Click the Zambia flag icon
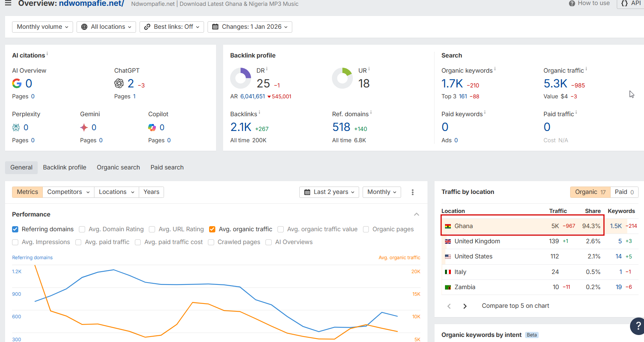Image resolution: width=644 pixels, height=342 pixels. point(448,287)
